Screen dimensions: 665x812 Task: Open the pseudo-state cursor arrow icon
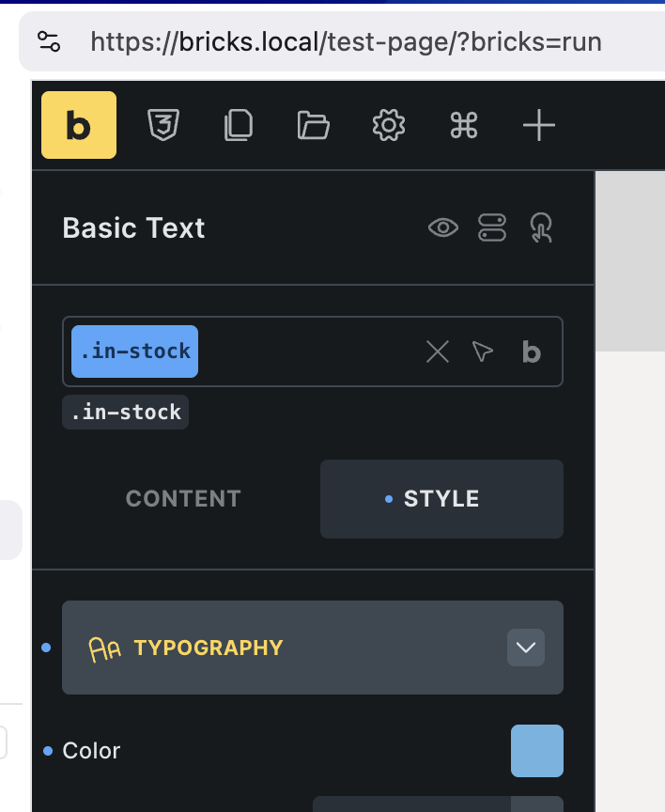483,351
